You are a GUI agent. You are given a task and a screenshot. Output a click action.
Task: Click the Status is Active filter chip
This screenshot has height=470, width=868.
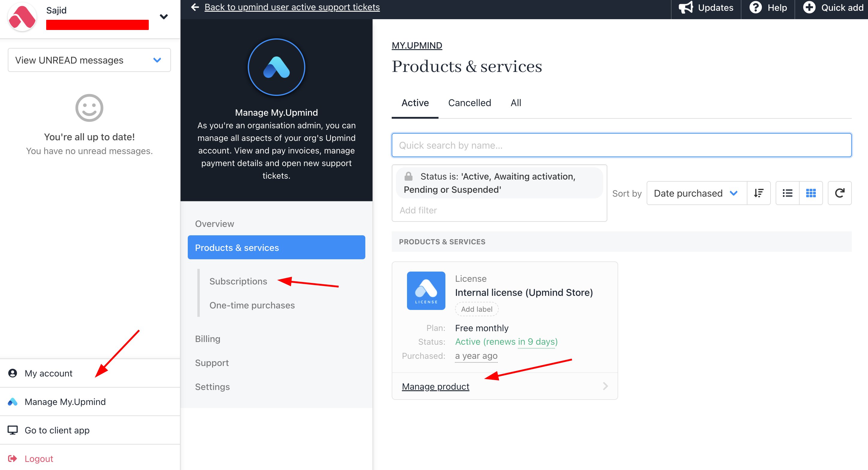point(499,183)
